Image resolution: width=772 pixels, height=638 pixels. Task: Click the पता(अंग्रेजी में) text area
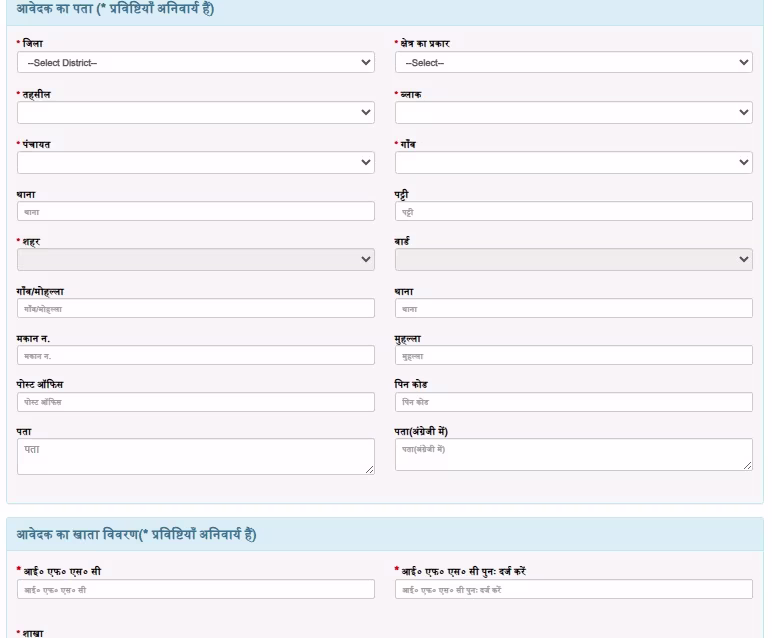pos(573,455)
